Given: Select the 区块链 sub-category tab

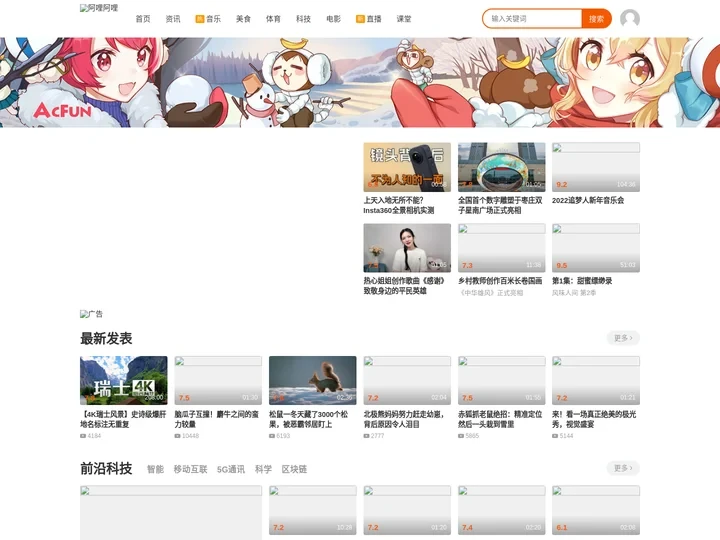Looking at the screenshot, I should [x=294, y=469].
